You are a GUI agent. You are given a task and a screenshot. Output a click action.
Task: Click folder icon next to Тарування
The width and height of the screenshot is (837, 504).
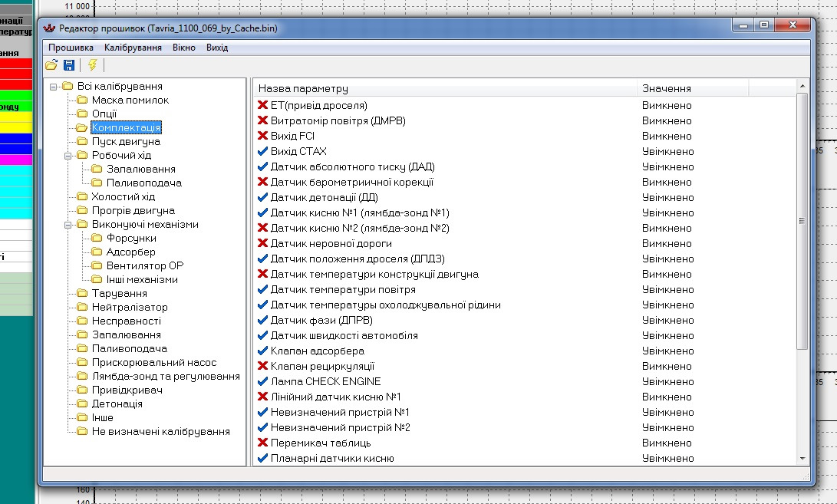click(81, 293)
